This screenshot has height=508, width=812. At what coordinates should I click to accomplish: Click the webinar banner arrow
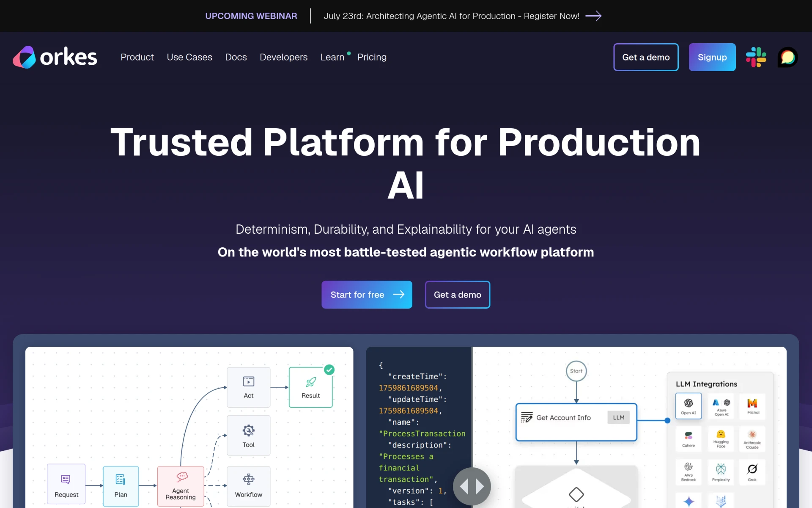pyautogui.click(x=593, y=16)
